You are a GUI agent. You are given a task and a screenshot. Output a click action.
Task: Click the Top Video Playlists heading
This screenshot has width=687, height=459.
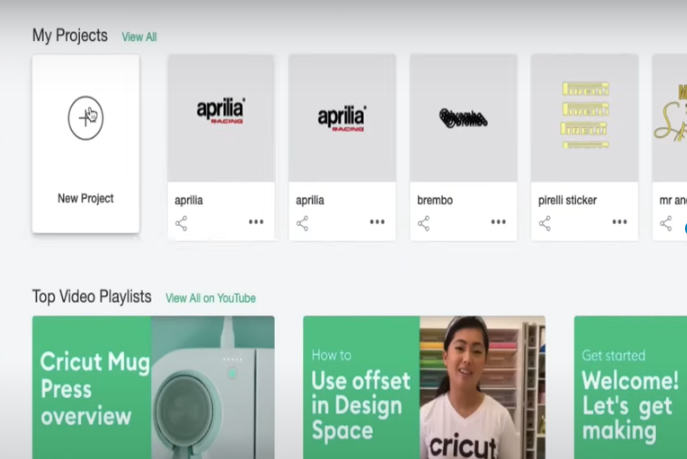coord(92,297)
